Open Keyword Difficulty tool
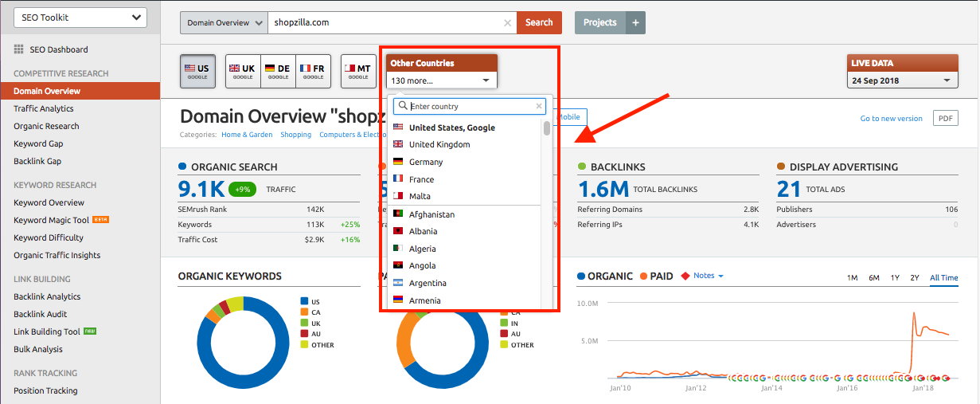The image size is (980, 404). coord(49,237)
